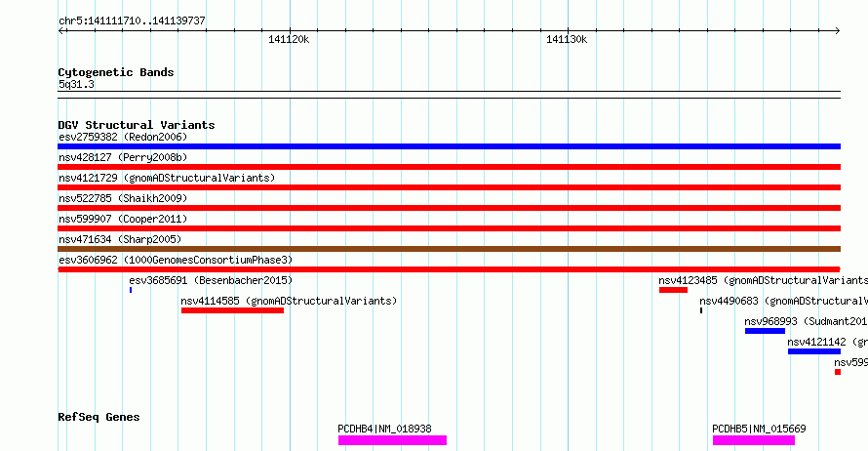This screenshot has height=451, width=868.
Task: Click the nsv522785 (Shaikh2009) label
Action: click(123, 198)
